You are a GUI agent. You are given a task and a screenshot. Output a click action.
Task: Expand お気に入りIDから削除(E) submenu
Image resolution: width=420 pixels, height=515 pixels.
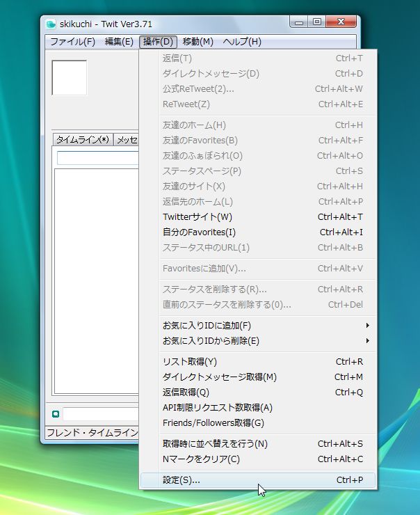258,341
